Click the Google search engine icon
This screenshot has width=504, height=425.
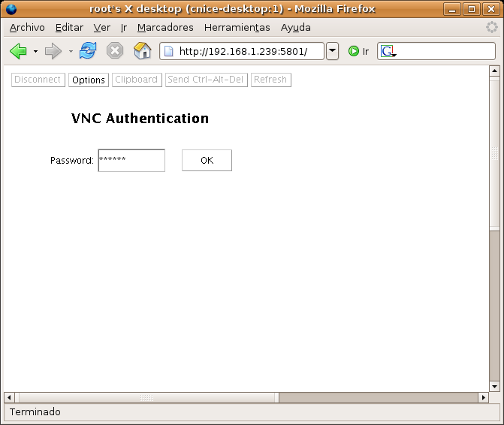coord(387,51)
